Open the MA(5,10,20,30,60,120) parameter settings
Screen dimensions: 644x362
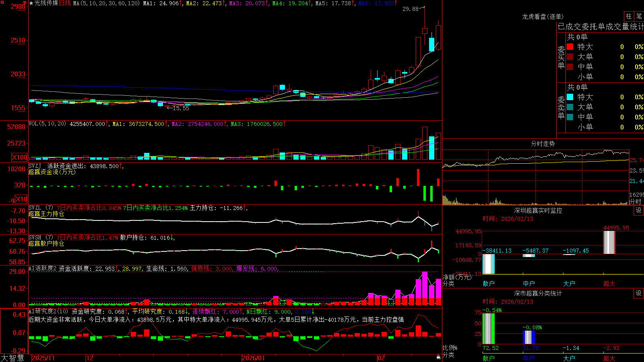tap(106, 3)
